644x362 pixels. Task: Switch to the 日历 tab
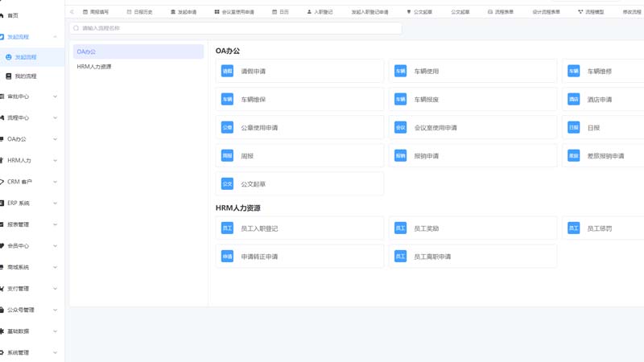coord(280,12)
